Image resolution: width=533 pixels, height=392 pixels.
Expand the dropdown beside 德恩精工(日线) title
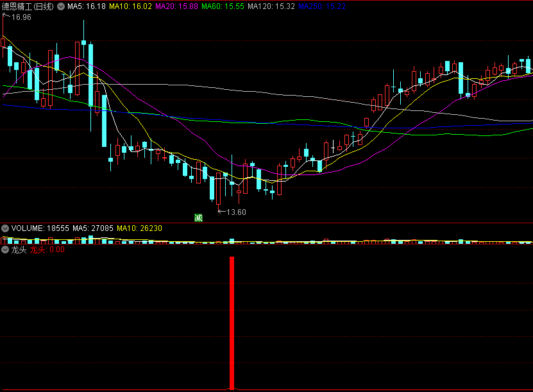click(61, 6)
